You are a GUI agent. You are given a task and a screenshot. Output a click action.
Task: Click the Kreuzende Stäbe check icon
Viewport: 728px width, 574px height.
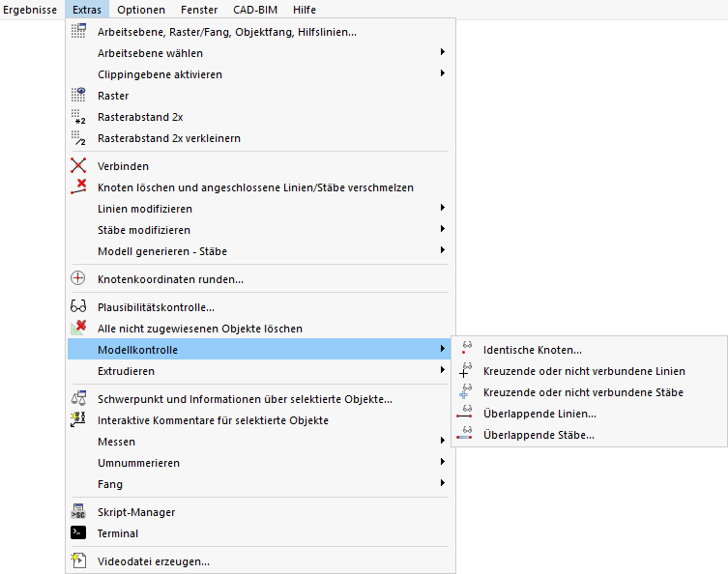pyautogui.click(x=465, y=391)
